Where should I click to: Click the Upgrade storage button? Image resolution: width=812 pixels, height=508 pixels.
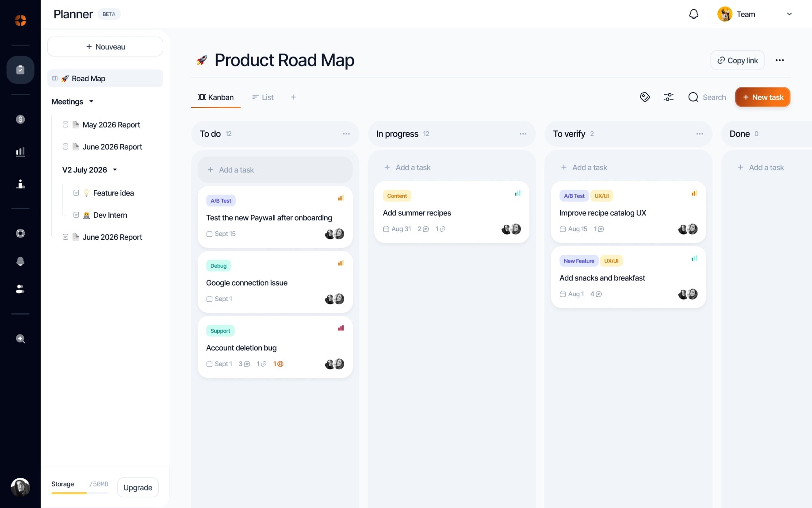[x=138, y=487]
